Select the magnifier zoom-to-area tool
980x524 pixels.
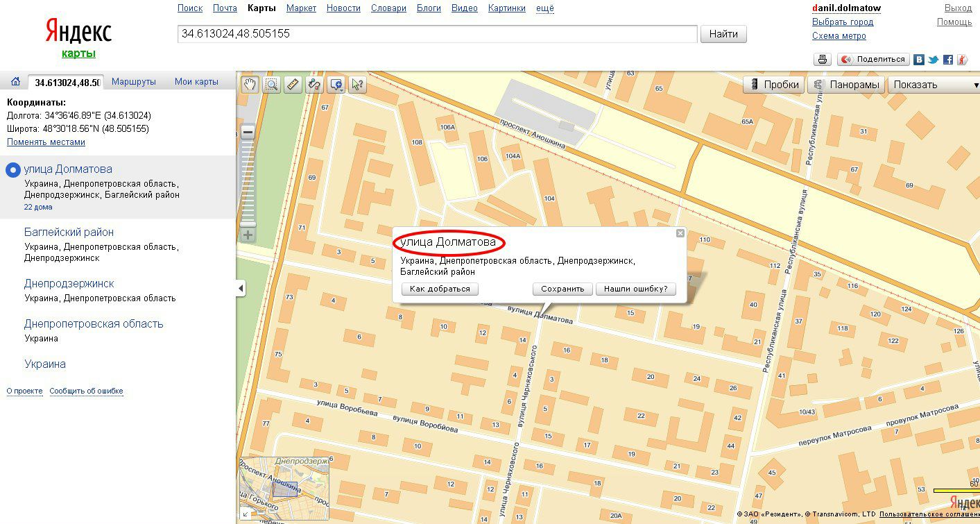(x=272, y=85)
